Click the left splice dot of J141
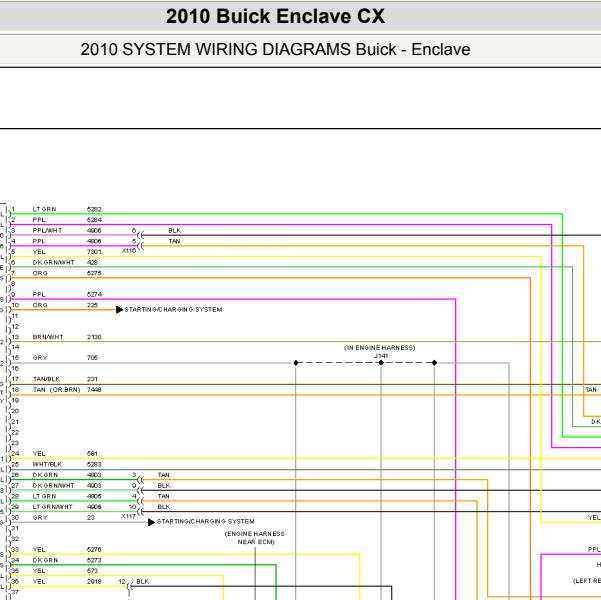Screen dimensions: 601x600 click(296, 363)
